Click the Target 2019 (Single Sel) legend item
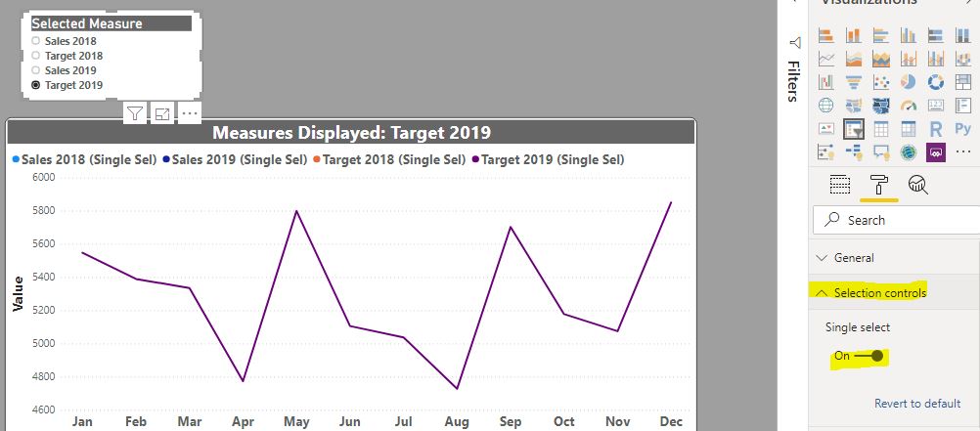This screenshot has height=431, width=980. [548, 159]
